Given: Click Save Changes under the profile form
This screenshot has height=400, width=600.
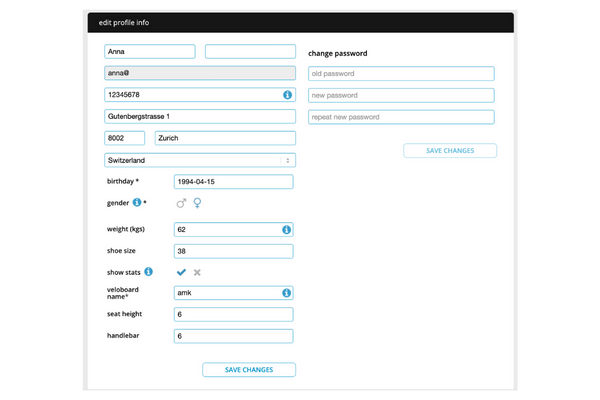Looking at the screenshot, I should pos(249,369).
